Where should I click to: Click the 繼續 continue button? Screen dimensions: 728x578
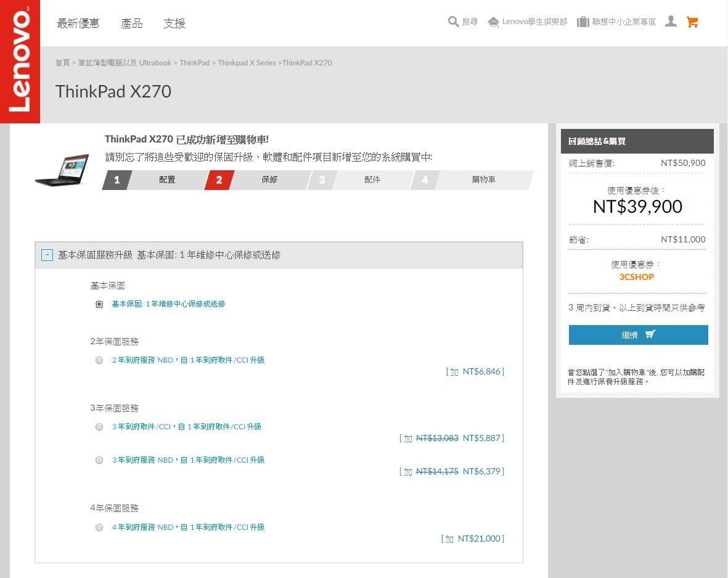639,335
